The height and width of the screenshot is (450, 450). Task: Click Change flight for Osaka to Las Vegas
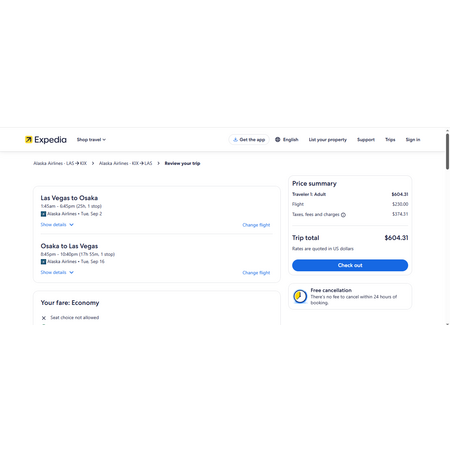[256, 273]
